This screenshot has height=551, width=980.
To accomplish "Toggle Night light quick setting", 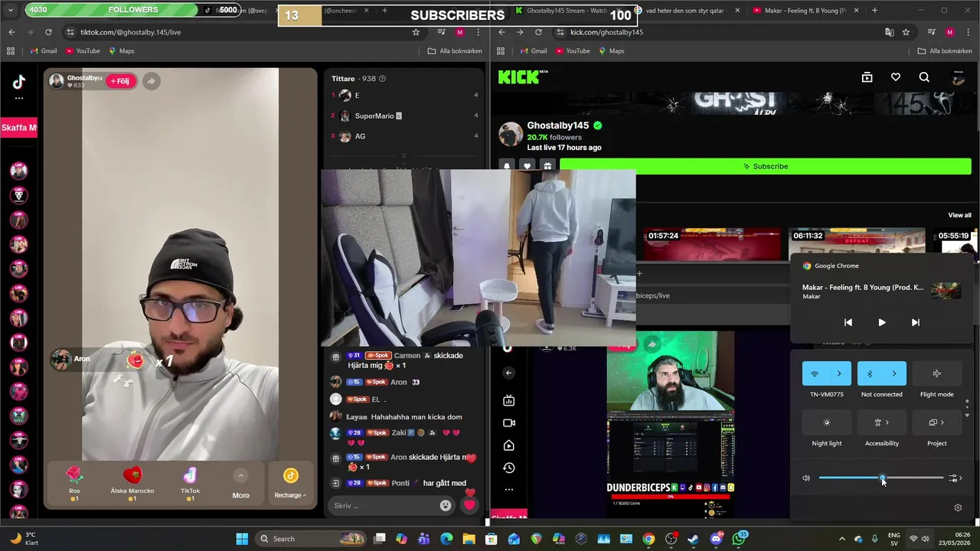I will [826, 422].
